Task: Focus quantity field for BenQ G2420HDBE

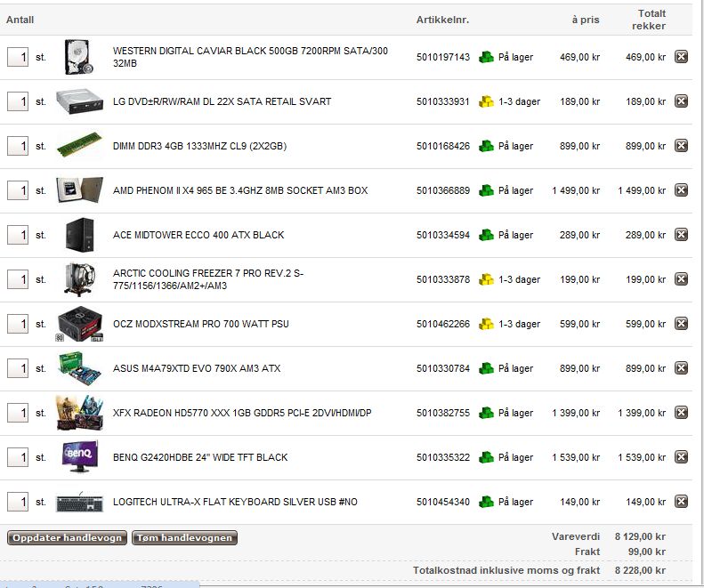Action: point(18,457)
